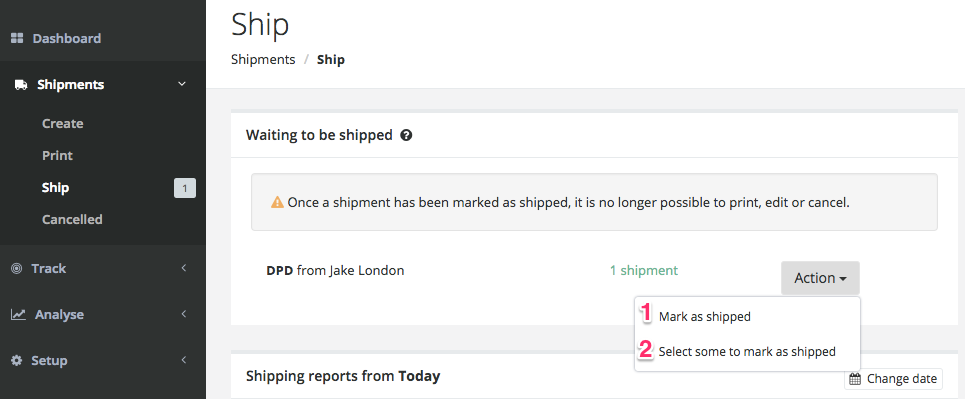Open the Create shipments page

coord(63,123)
